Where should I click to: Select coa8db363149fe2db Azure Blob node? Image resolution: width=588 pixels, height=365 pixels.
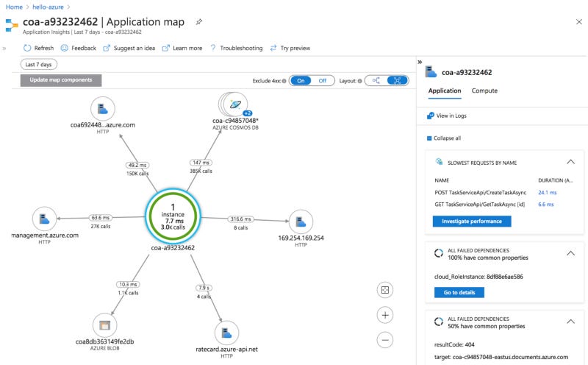coord(104,325)
